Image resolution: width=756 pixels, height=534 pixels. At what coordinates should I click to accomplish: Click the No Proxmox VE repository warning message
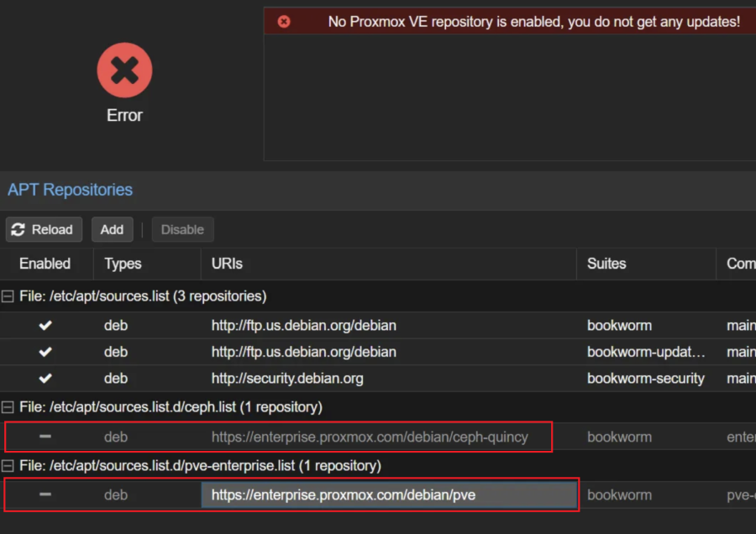[533, 22]
